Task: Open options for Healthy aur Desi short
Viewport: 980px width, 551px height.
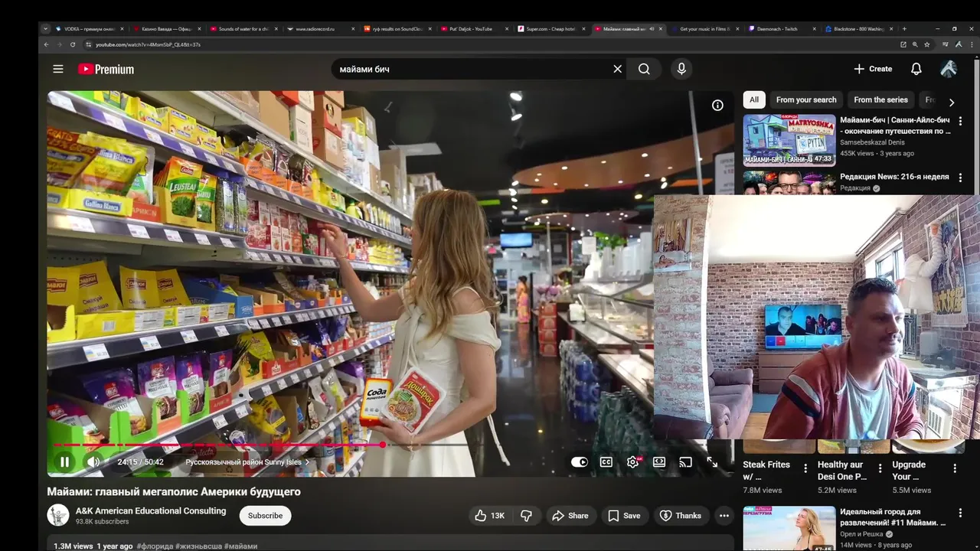Action: [x=880, y=468]
